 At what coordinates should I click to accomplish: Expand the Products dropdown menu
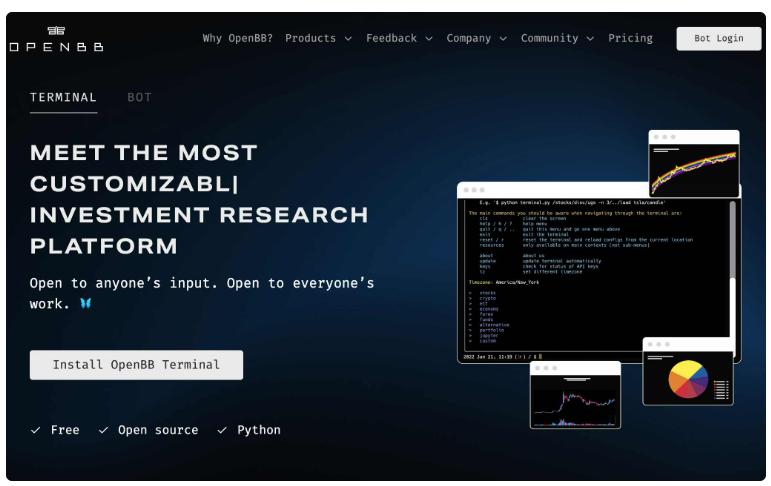[x=318, y=38]
